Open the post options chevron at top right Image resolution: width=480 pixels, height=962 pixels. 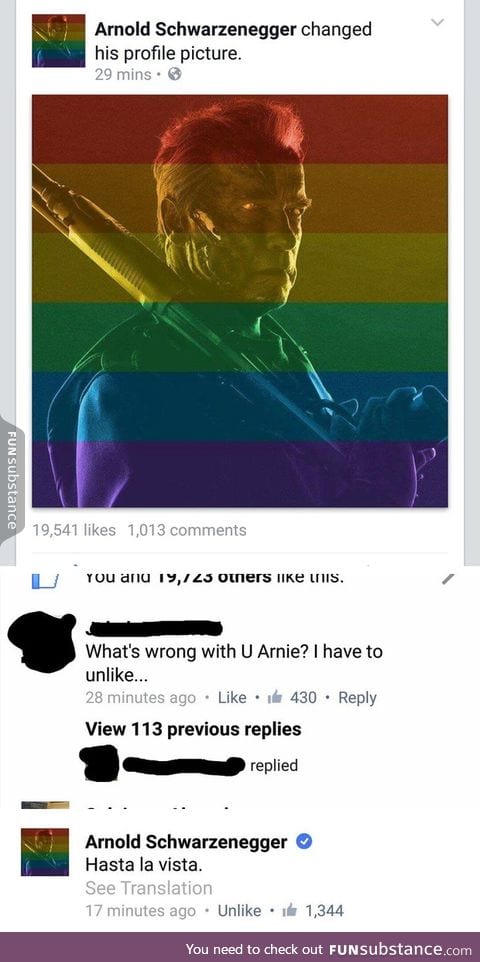pos(437,23)
